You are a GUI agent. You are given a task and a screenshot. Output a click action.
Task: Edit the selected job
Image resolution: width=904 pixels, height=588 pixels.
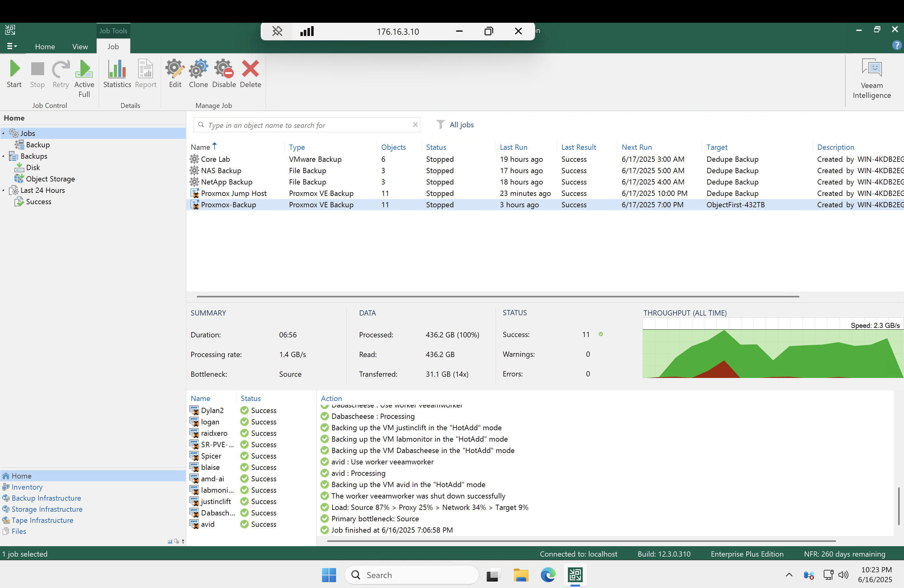click(175, 74)
